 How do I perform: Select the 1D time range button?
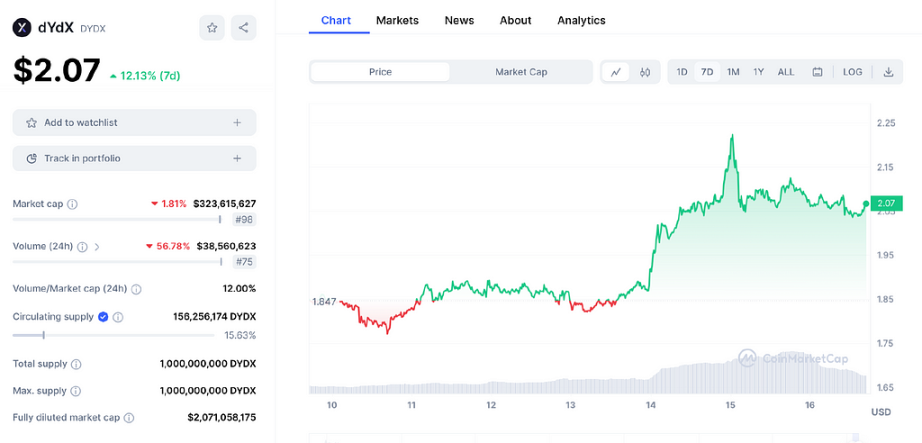[x=682, y=72]
